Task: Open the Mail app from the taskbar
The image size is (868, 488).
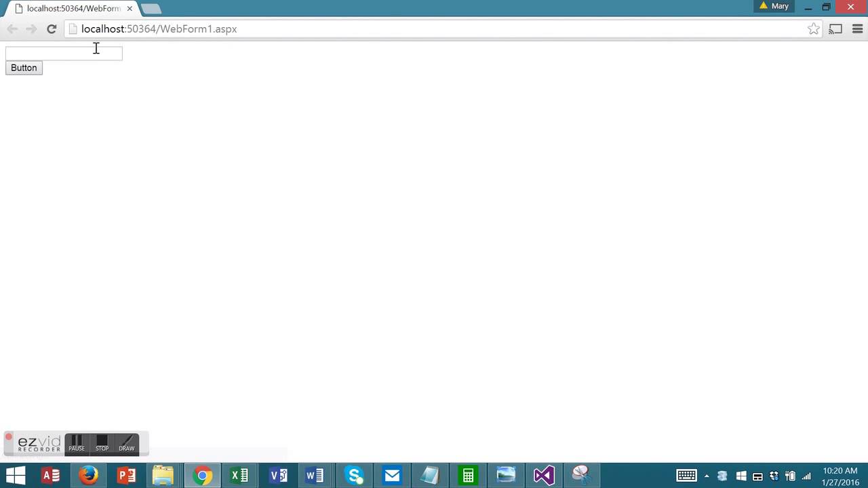Action: pos(392,476)
